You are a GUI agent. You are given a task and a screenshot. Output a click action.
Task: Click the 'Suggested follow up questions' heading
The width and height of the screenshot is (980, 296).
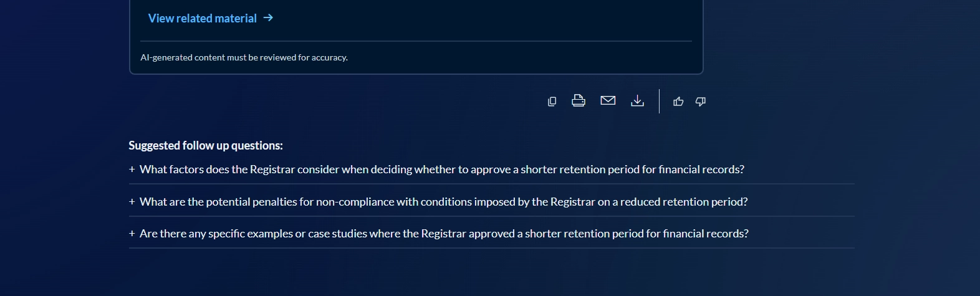206,146
